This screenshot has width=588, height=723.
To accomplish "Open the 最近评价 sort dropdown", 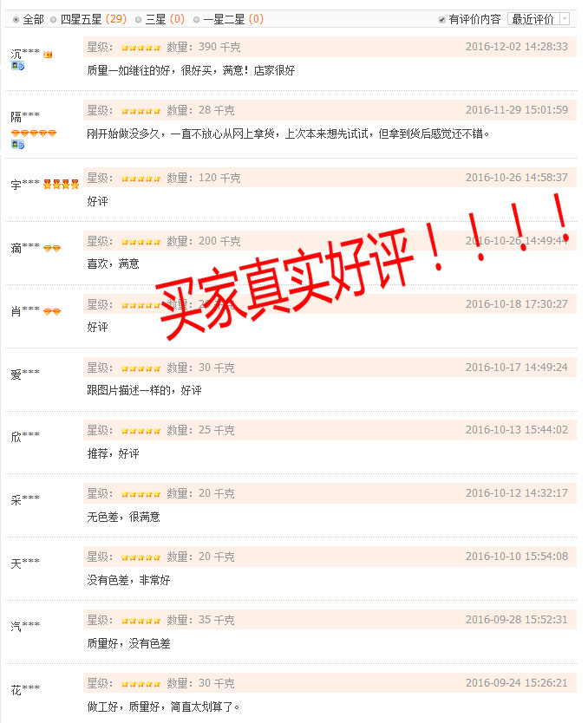I will (x=539, y=19).
